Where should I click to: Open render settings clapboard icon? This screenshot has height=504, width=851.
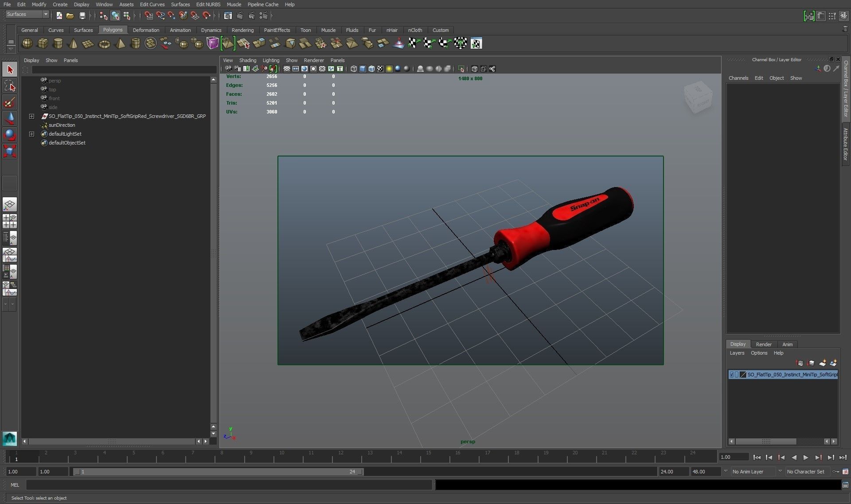(x=264, y=16)
